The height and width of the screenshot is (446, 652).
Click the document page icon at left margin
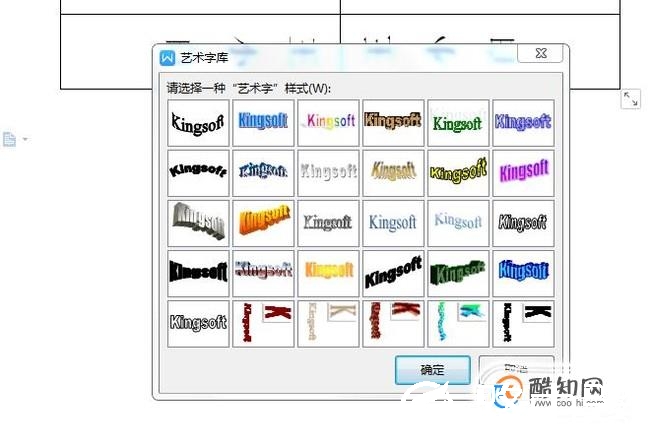(x=9, y=139)
